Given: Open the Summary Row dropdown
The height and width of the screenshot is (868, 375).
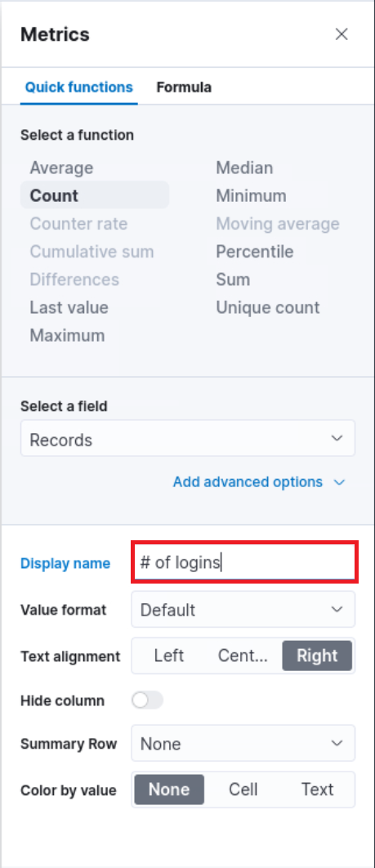Looking at the screenshot, I should click(x=243, y=743).
